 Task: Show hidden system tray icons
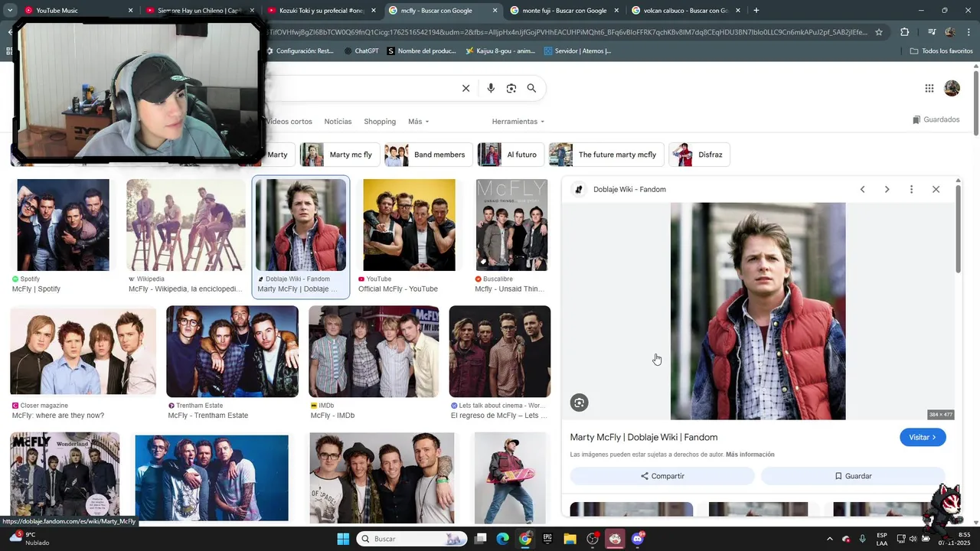(830, 539)
